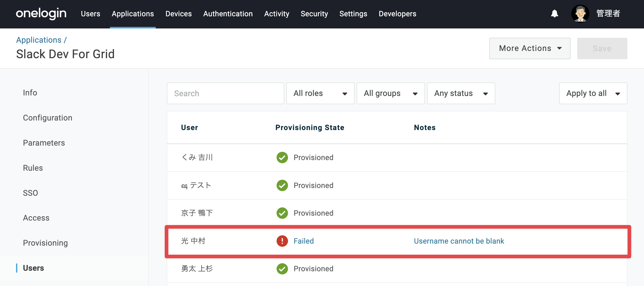Open the Users top navigation menu
The image size is (644, 286).
91,14
